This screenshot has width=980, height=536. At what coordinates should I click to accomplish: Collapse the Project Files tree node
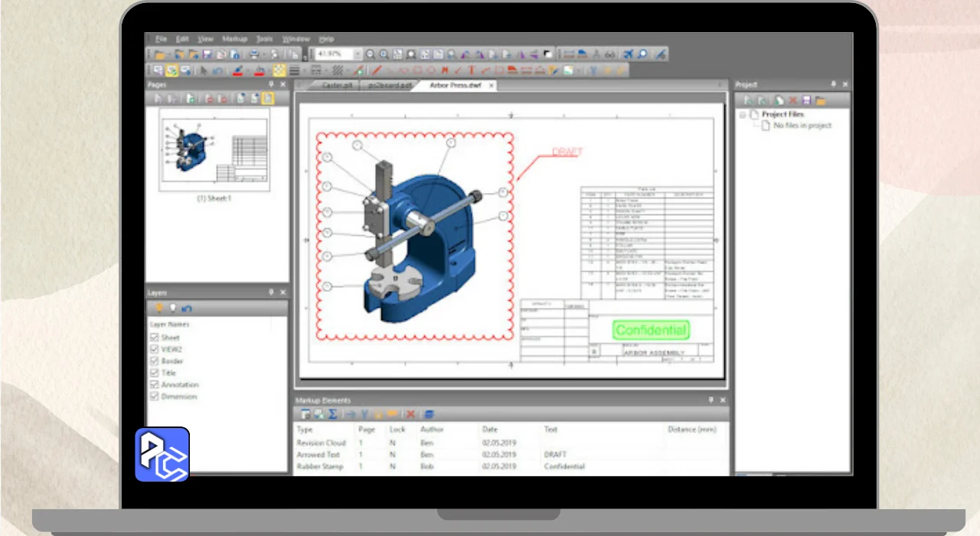(x=742, y=114)
